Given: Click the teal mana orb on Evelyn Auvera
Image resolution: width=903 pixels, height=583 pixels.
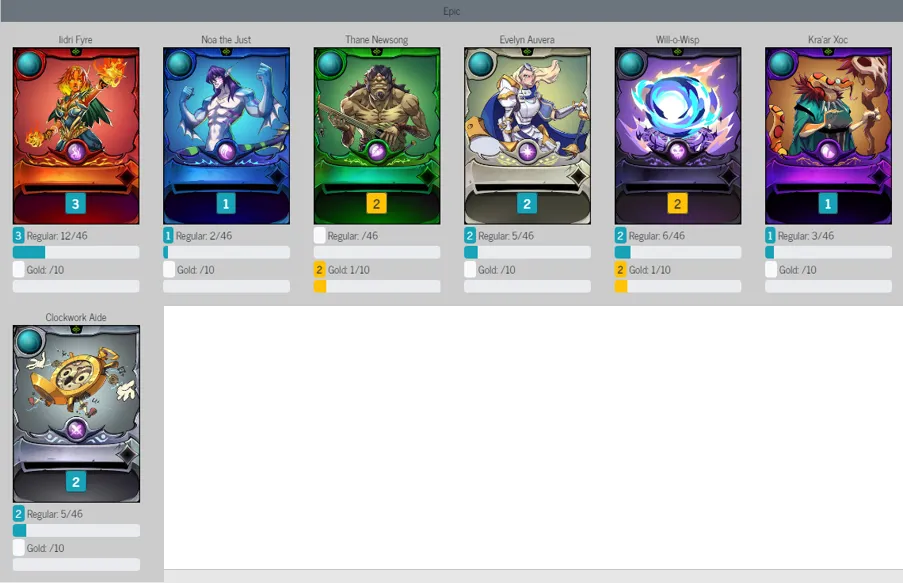Looking at the screenshot, I should (480, 64).
